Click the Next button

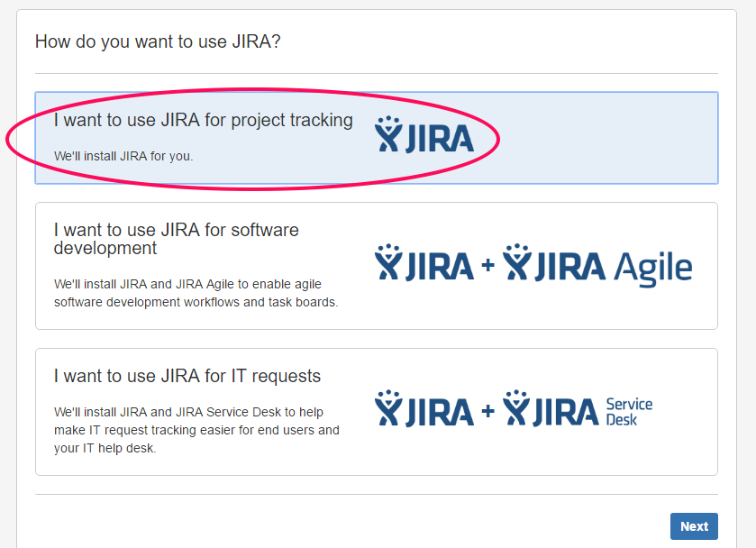[x=694, y=526]
